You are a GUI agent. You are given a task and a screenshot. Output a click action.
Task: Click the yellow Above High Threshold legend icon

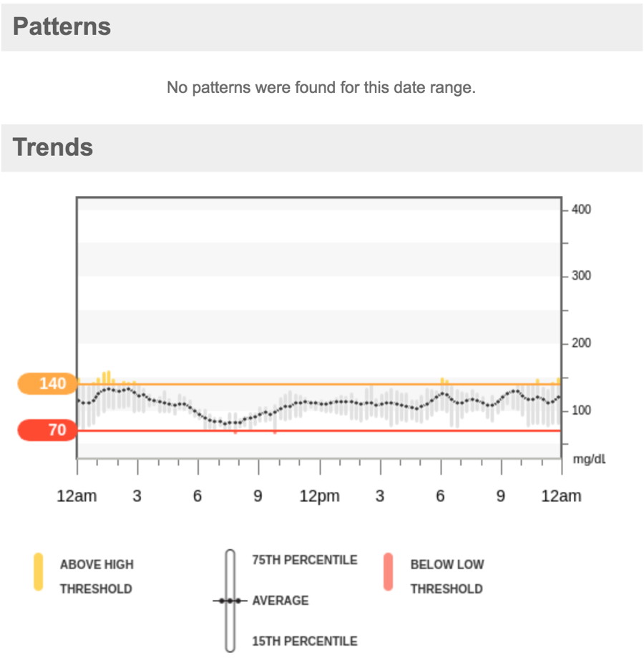(39, 572)
